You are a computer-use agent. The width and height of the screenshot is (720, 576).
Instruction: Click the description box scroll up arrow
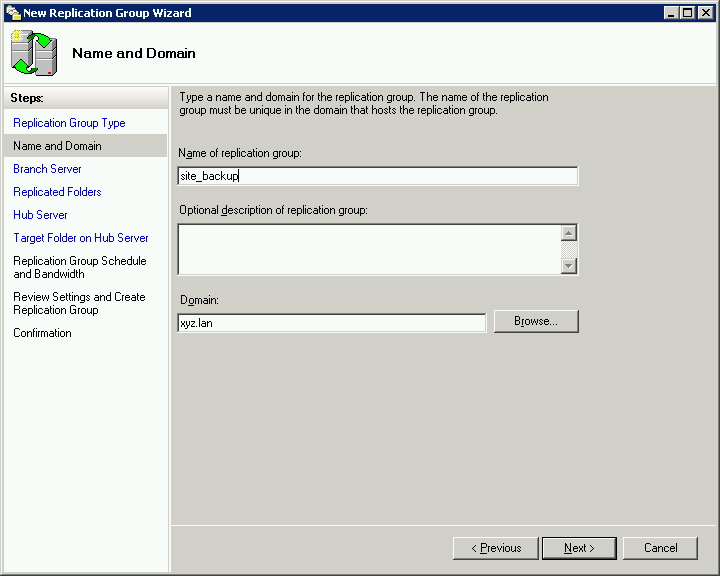pyautogui.click(x=569, y=233)
